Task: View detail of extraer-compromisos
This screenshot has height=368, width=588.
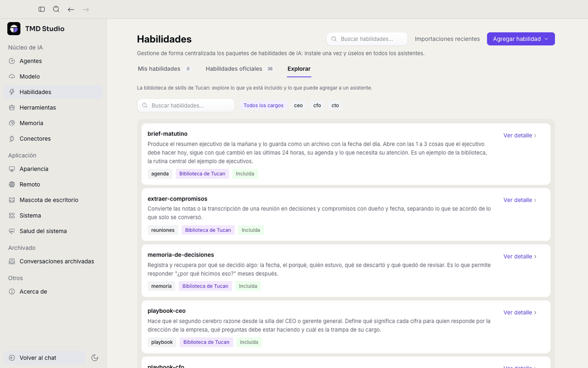Action: pos(520,200)
